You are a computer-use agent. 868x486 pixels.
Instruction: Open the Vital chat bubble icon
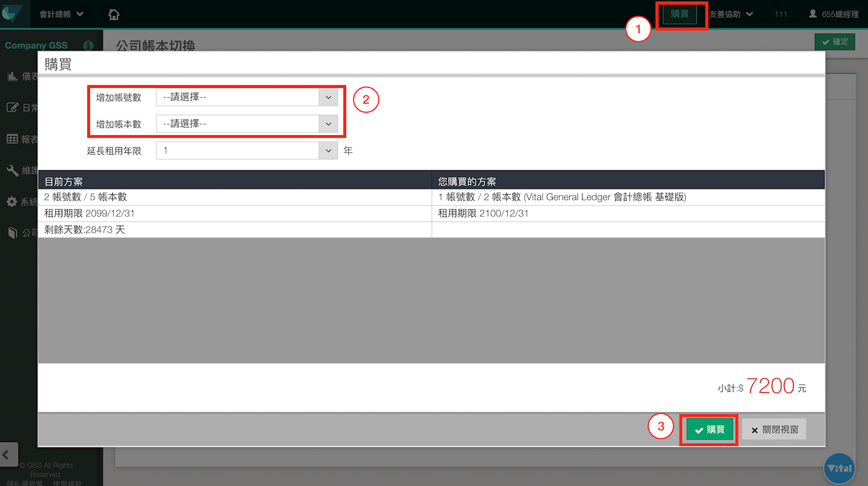840,468
